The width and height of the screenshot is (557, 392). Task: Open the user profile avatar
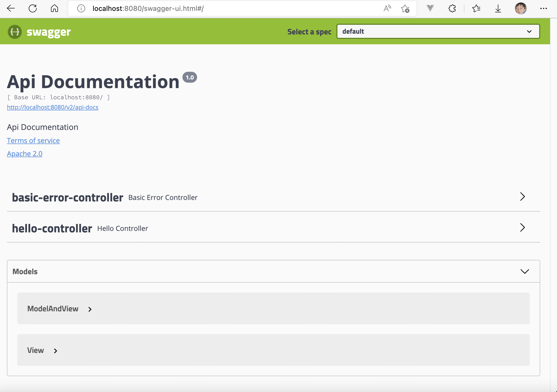click(521, 8)
